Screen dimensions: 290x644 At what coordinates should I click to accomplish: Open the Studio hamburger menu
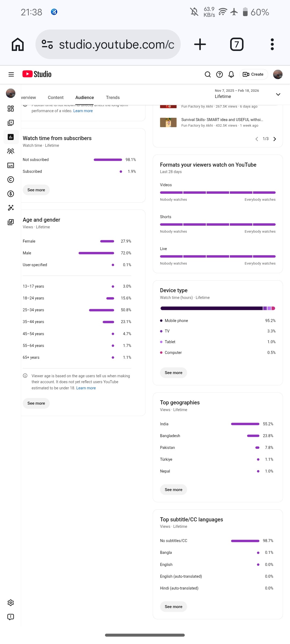(11, 74)
